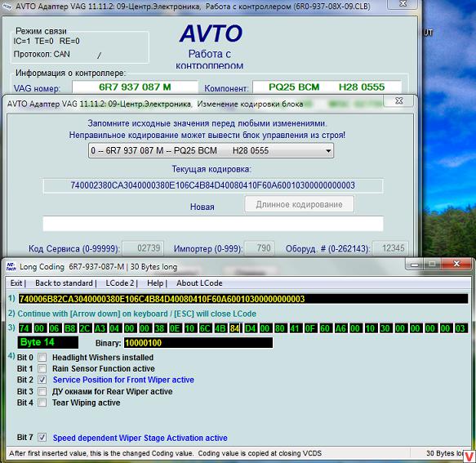Select byte 4B in the byte row
Screen dimensions: 476x463
(220, 328)
